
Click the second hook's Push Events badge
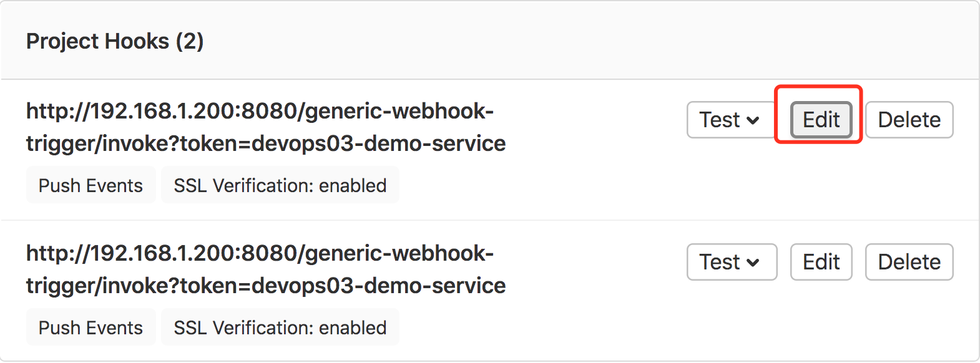tap(91, 327)
